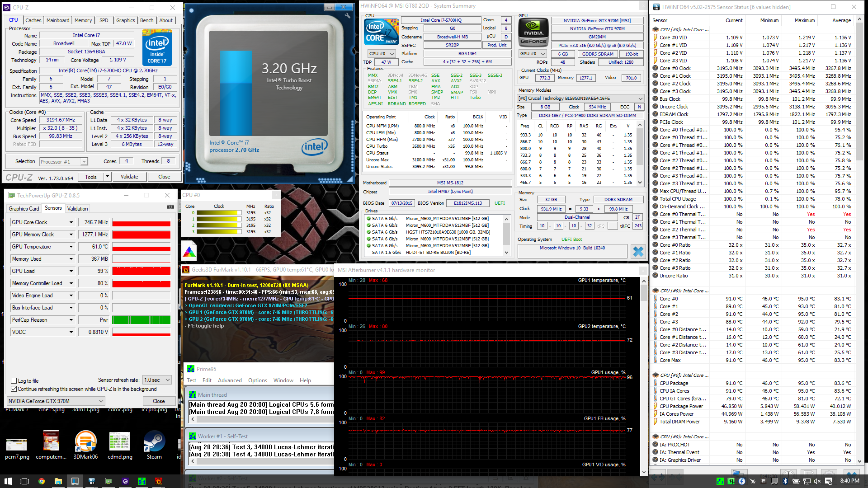Viewport: 868px width, 488px height.
Task: Open the Tools dropdown arrow in CPU-Z
Action: pyautogui.click(x=107, y=177)
